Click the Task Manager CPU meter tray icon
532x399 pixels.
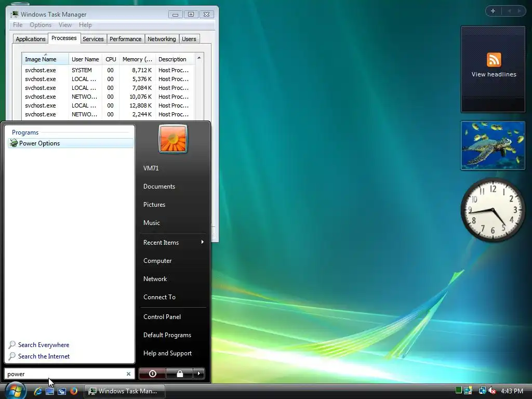pyautogui.click(x=459, y=391)
